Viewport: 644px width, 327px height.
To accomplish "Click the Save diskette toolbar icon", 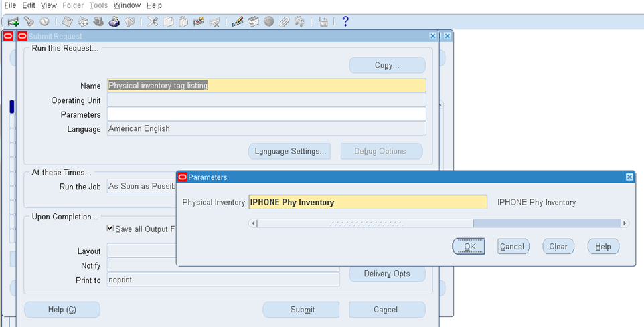I will pyautogui.click(x=67, y=22).
